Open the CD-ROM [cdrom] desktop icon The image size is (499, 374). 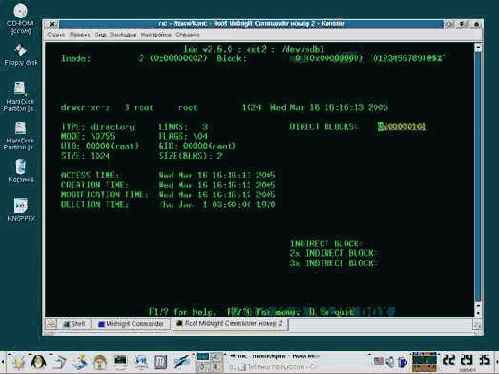tap(20, 19)
